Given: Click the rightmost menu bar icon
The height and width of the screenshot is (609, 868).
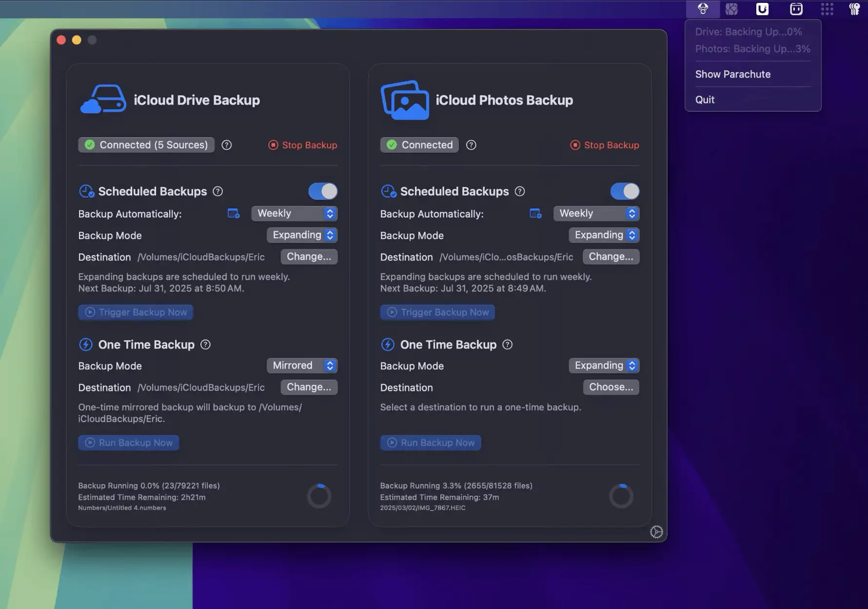Looking at the screenshot, I should click(x=854, y=9).
